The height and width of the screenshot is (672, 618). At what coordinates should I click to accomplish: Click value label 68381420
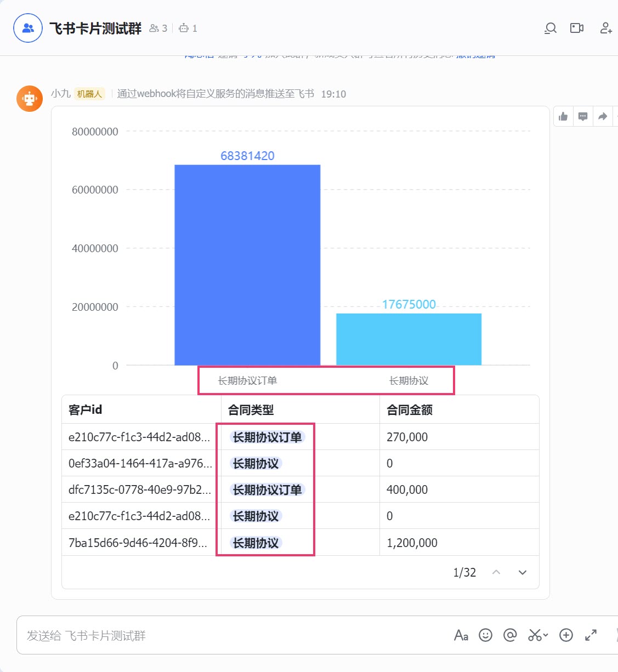247,156
